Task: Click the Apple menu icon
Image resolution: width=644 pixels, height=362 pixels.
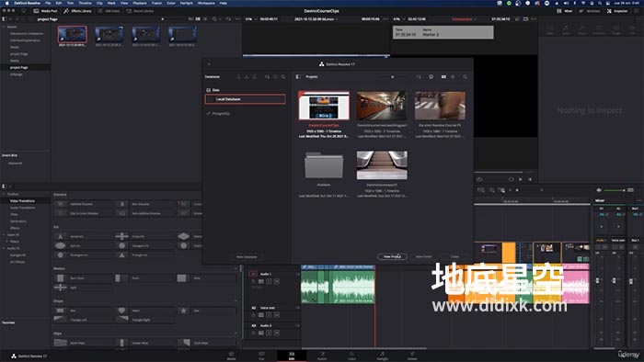Action: (x=6, y=3)
